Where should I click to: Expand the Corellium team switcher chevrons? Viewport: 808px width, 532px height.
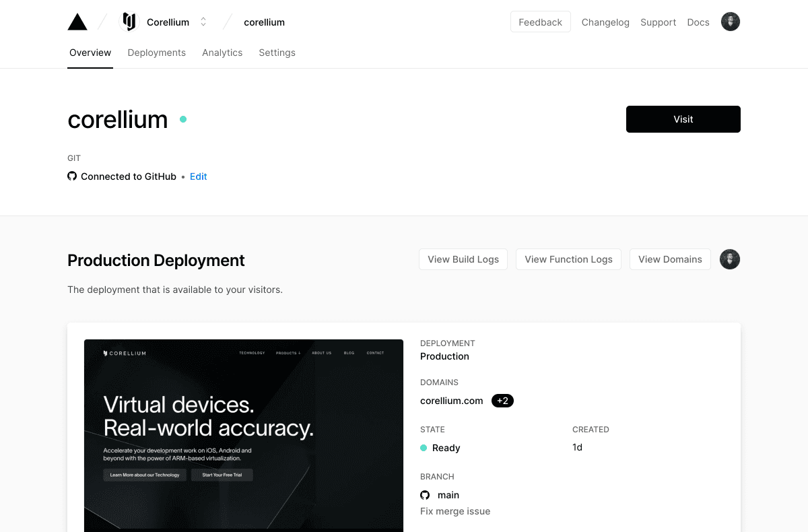(203, 22)
